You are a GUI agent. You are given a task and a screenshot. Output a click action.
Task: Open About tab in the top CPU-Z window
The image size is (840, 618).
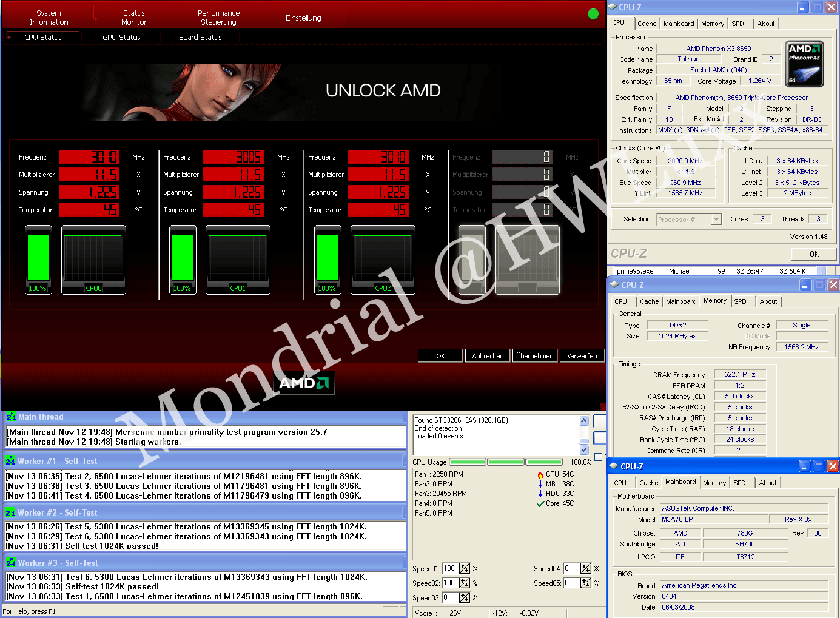[x=766, y=24]
